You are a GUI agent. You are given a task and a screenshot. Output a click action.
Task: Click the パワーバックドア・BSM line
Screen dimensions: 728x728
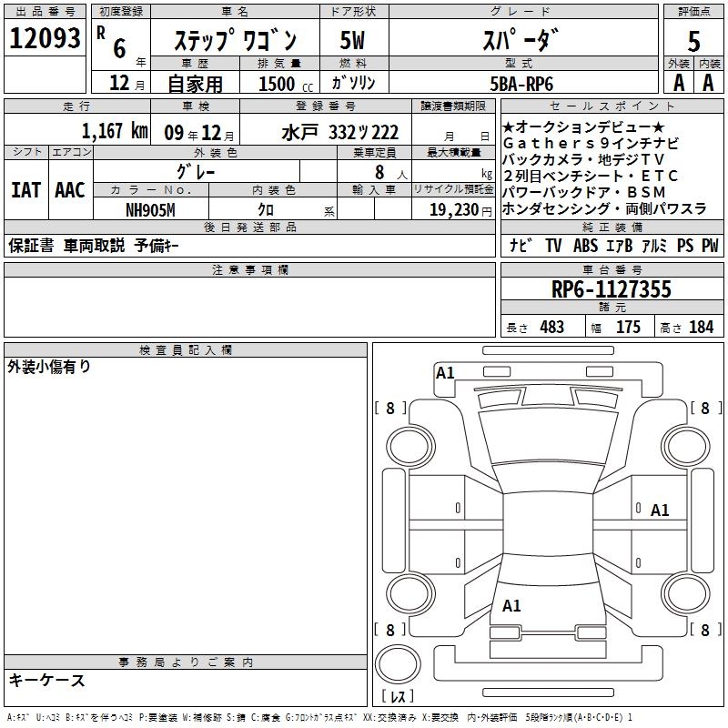point(584,192)
